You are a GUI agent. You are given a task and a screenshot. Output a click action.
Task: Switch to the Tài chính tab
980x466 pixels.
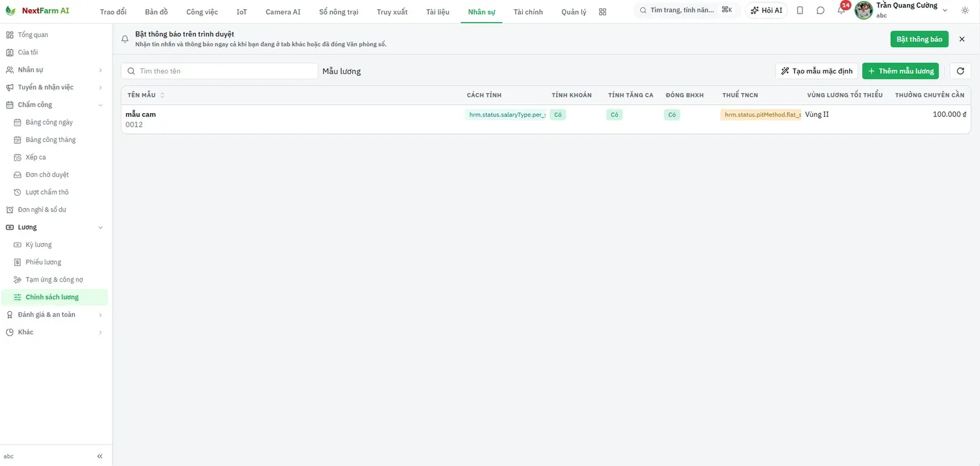(528, 12)
